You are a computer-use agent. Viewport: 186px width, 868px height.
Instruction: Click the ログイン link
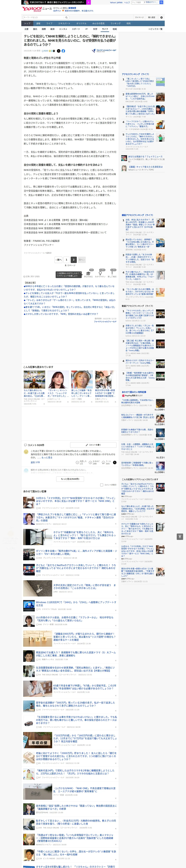coord(57,11)
